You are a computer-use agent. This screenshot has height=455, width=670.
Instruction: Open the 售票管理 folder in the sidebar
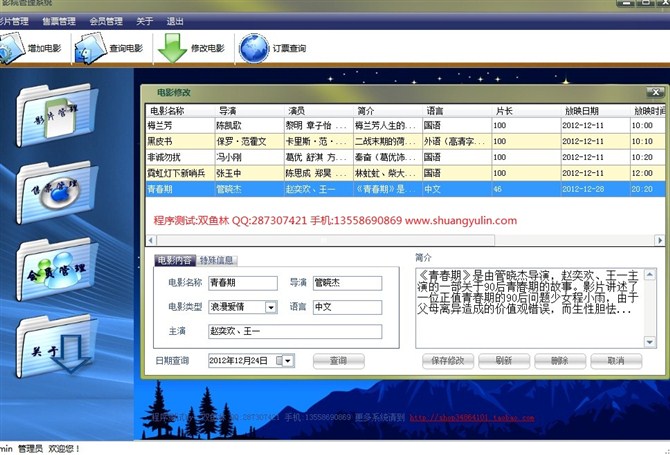(x=57, y=192)
